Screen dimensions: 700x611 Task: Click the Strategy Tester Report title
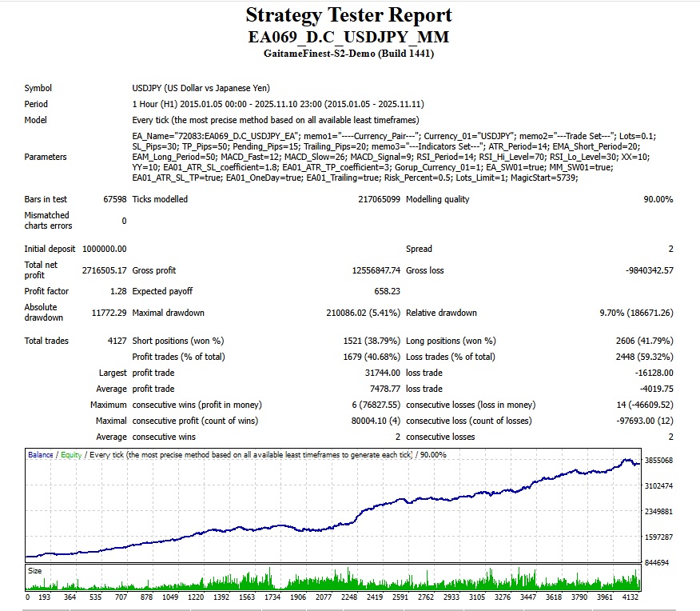click(348, 15)
